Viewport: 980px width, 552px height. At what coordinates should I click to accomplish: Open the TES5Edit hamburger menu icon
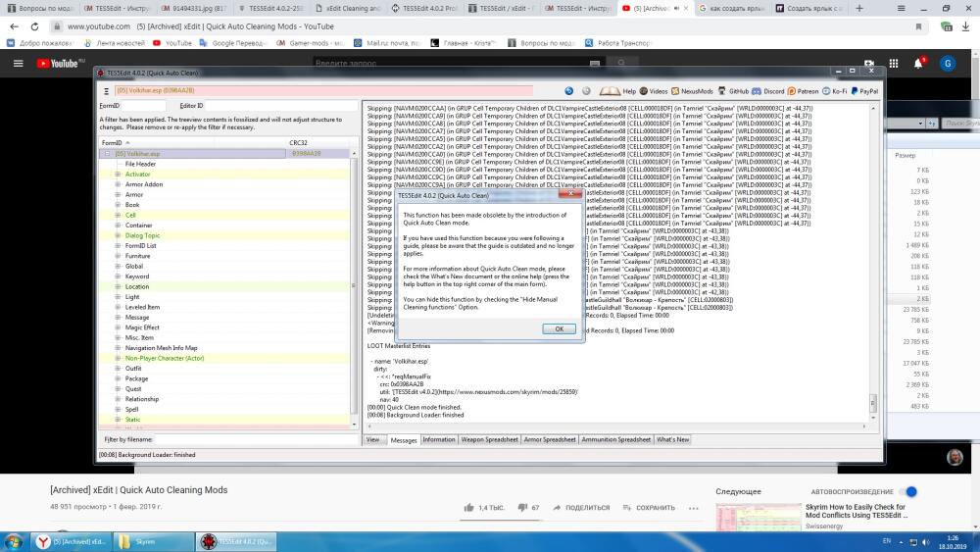pyautogui.click(x=106, y=91)
